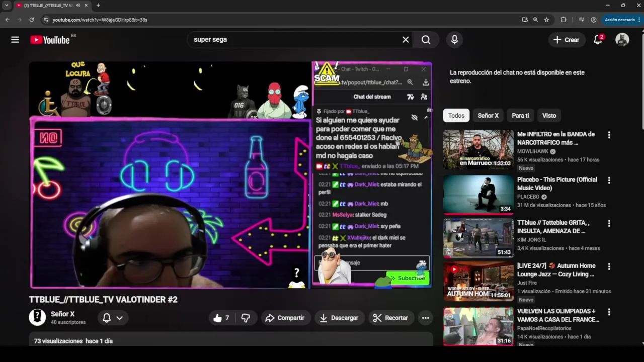644x362 pixels.
Task: Open the account avatar menu
Action: [x=622, y=40]
